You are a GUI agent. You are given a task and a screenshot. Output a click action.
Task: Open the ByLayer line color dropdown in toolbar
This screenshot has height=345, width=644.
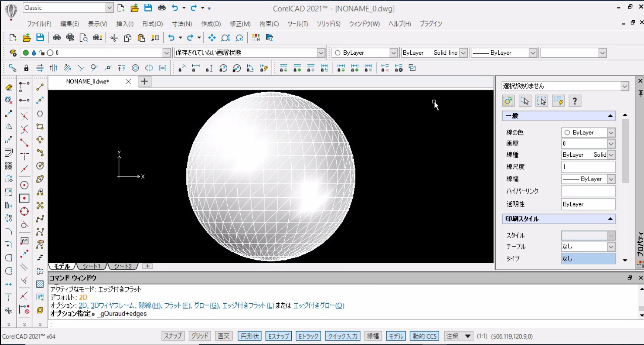coord(394,53)
